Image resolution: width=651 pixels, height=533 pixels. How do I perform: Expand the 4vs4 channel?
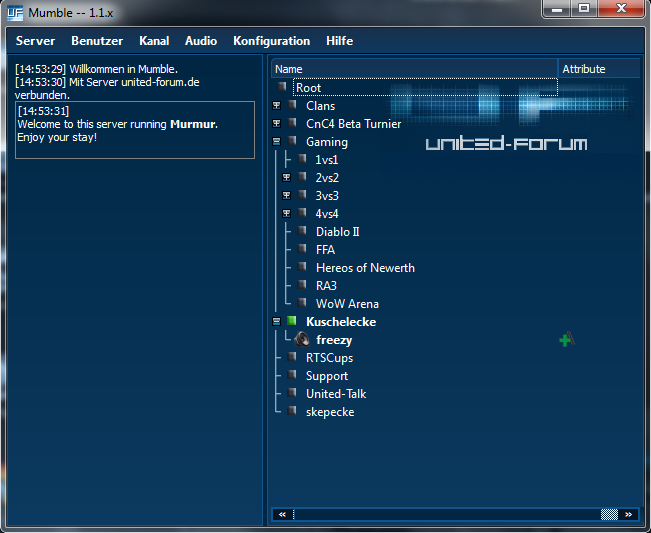[286, 213]
